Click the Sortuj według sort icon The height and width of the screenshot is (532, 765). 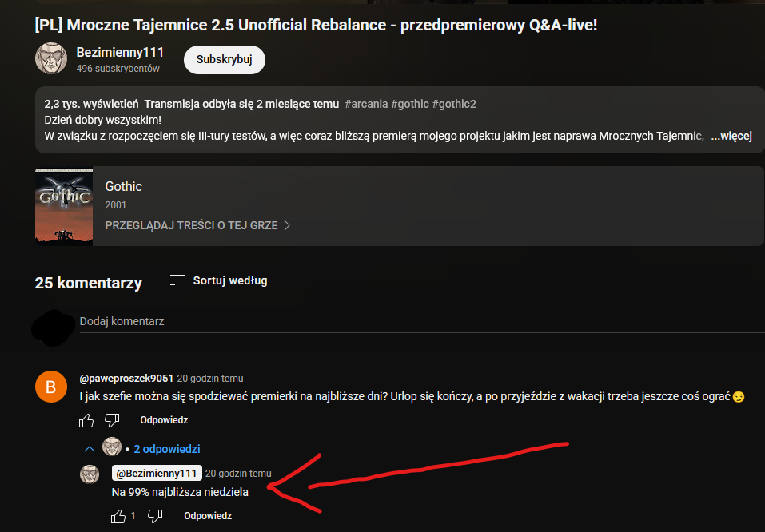[x=177, y=280]
